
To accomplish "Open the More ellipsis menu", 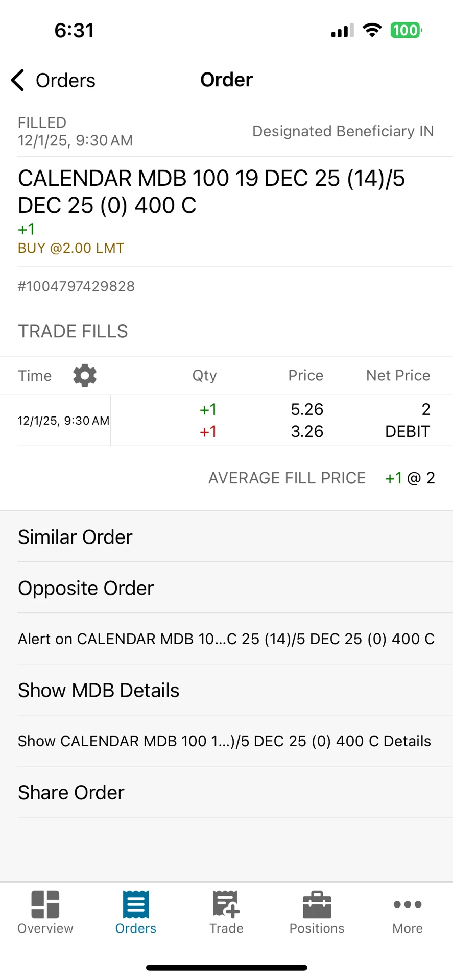I will (x=408, y=904).
